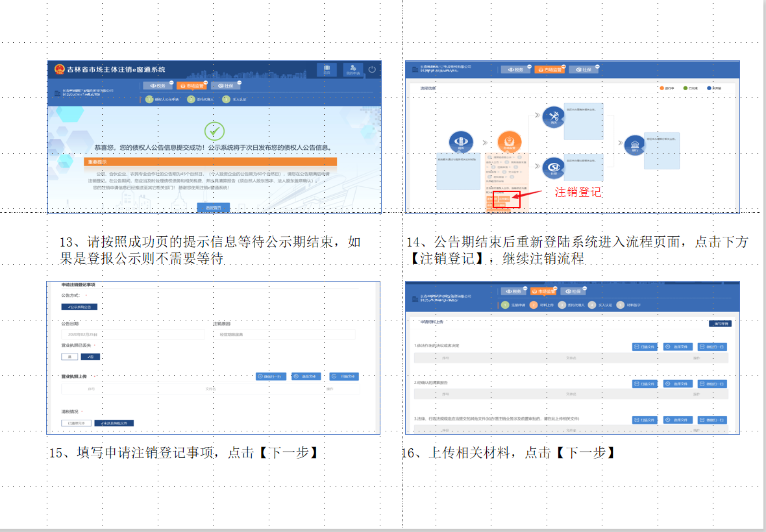Select step 1 债权人公示申请 circle in step 13
The width and height of the screenshot is (766, 532).
(x=150, y=99)
